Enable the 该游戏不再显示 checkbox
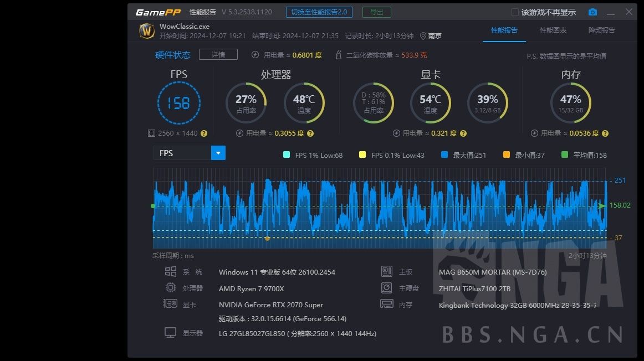Image resolution: width=644 pixels, height=361 pixels. tap(514, 12)
